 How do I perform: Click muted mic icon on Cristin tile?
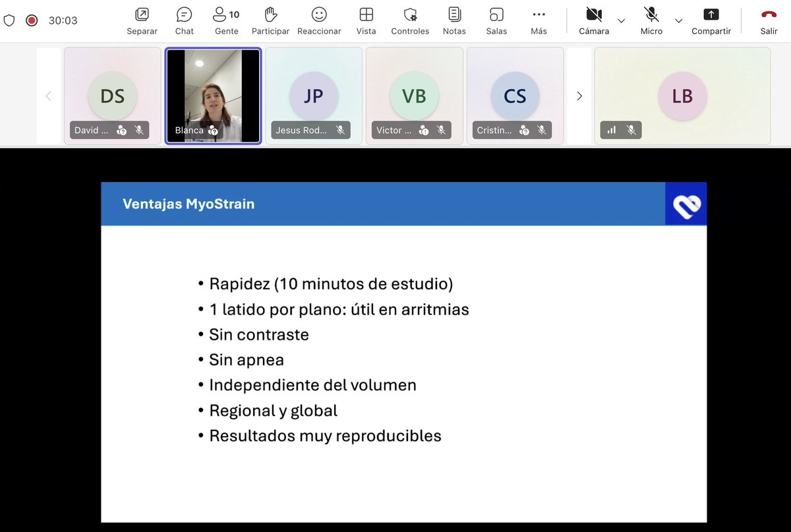pyautogui.click(x=542, y=130)
